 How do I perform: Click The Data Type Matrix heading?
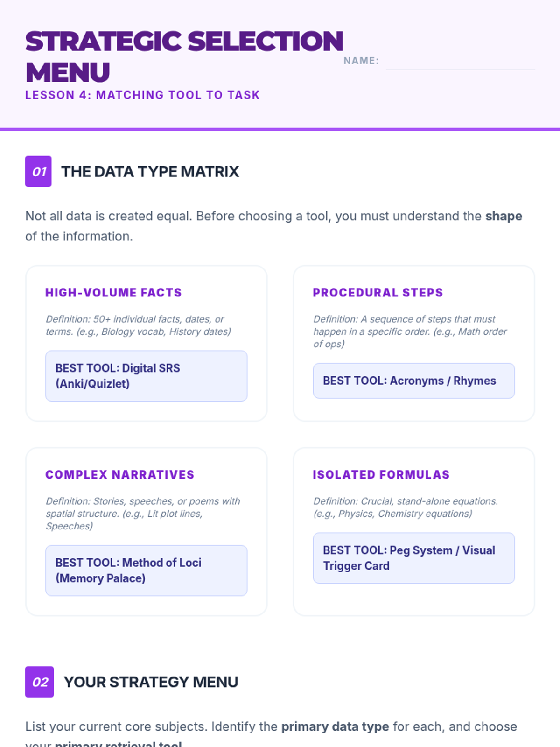pos(150,171)
